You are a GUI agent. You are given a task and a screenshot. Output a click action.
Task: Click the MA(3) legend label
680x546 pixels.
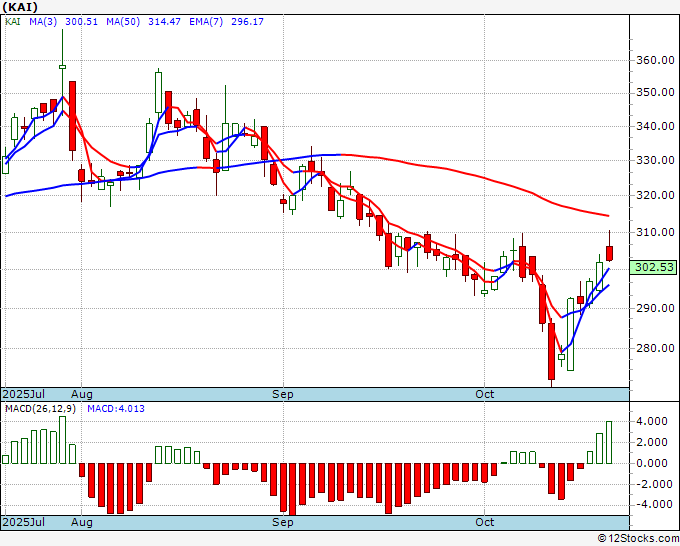coord(43,22)
